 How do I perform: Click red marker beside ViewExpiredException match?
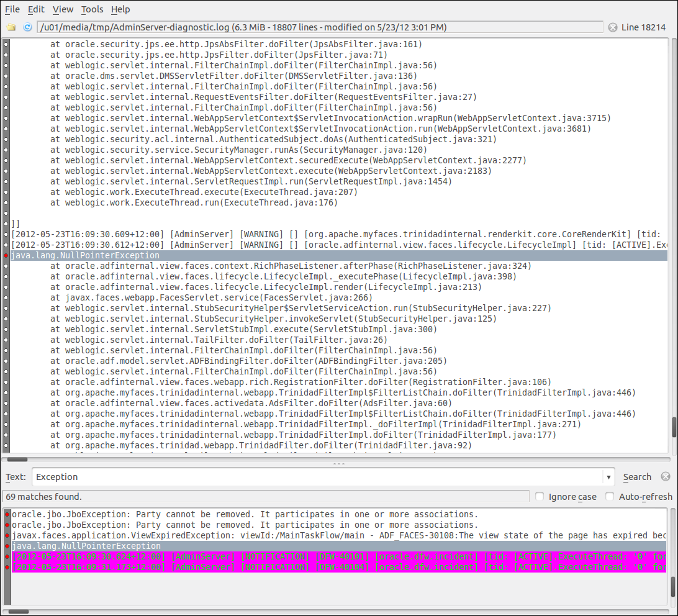7,535
